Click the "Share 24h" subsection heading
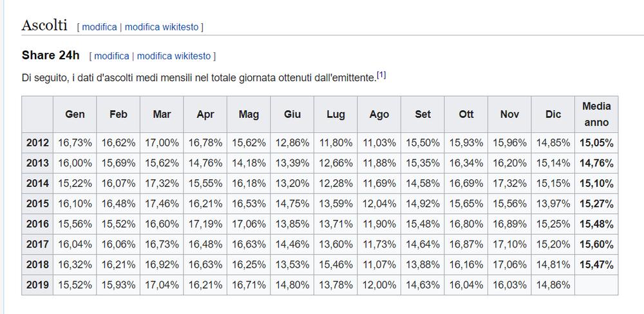644x314 pixels. tap(50, 55)
